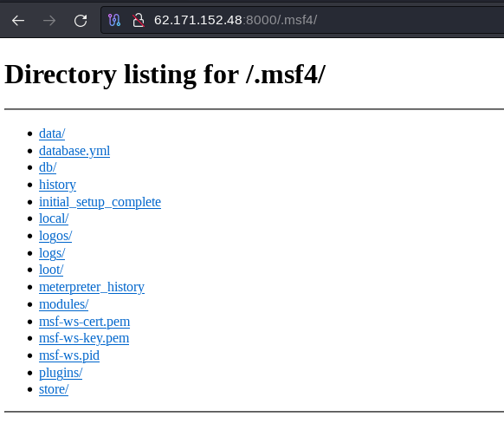Open the modules/ folder link
The image size is (504, 430).
[x=63, y=304]
